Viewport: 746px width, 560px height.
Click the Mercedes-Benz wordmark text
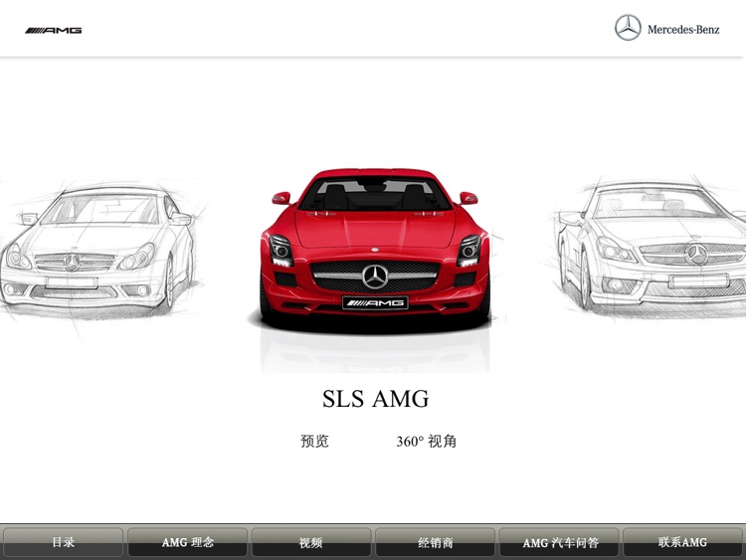[x=683, y=30]
